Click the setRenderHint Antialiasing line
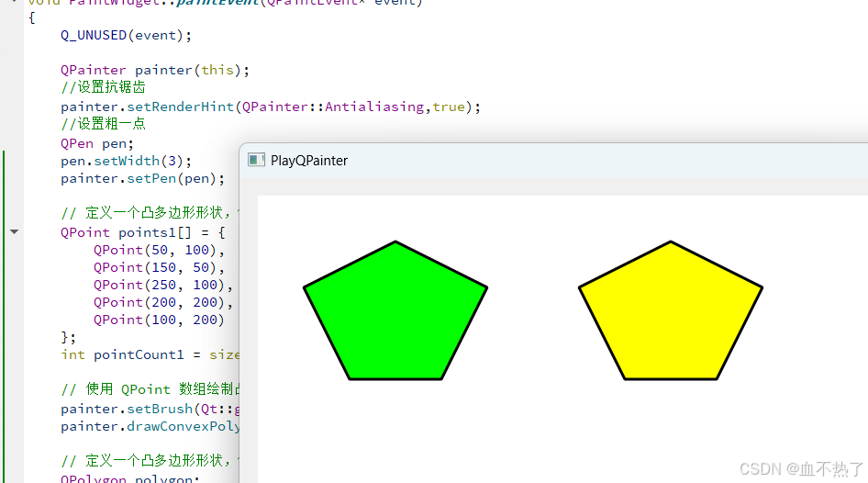The image size is (868, 483). (x=271, y=107)
